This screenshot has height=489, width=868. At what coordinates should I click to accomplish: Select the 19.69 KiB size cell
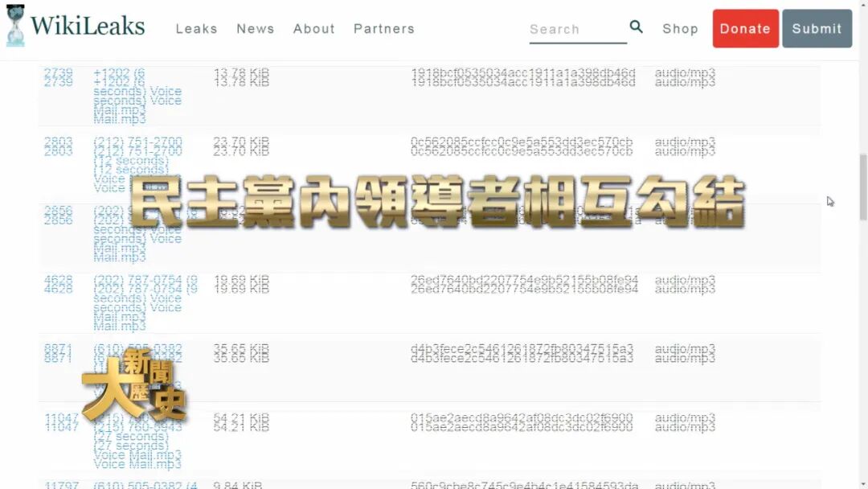[x=241, y=284]
